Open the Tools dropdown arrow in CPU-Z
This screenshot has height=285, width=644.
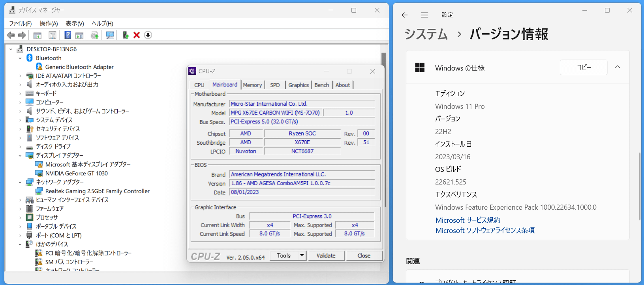click(302, 255)
